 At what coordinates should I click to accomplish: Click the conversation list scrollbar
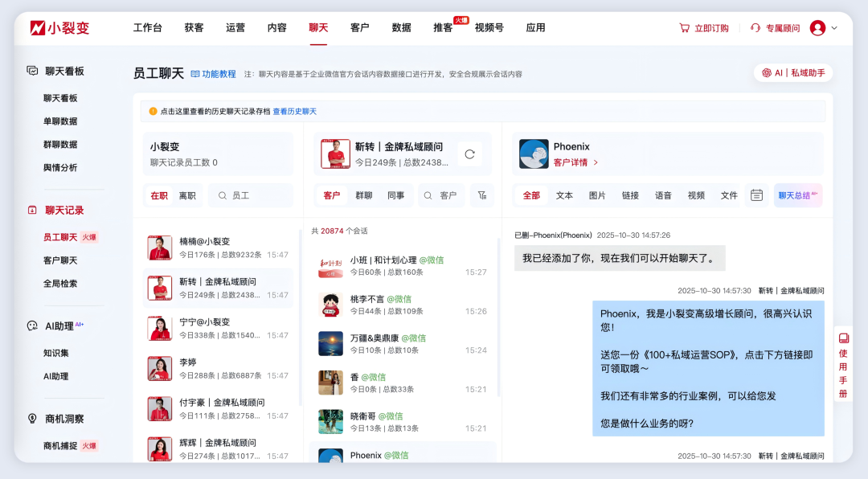(x=496, y=273)
